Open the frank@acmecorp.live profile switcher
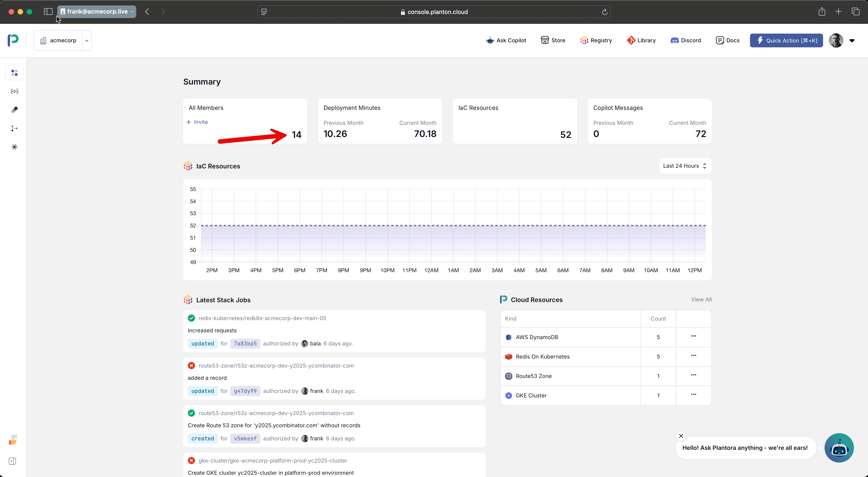 click(x=97, y=12)
